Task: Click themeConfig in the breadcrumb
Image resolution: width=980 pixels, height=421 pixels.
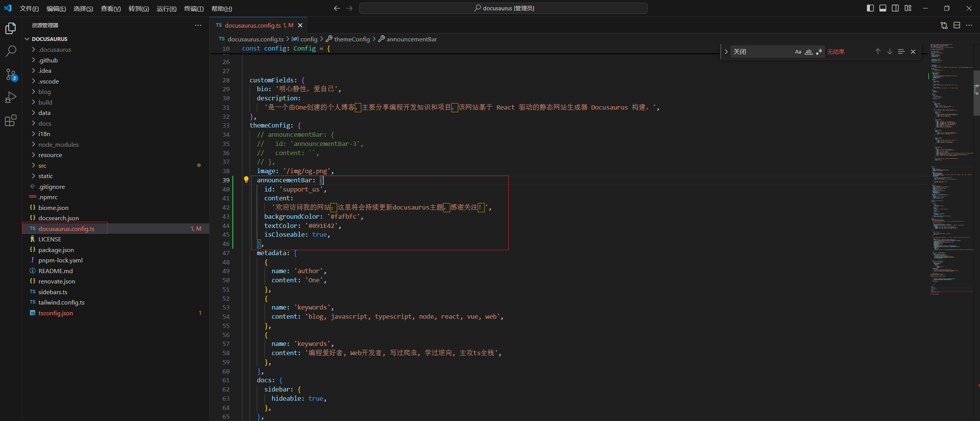Action: 352,39
